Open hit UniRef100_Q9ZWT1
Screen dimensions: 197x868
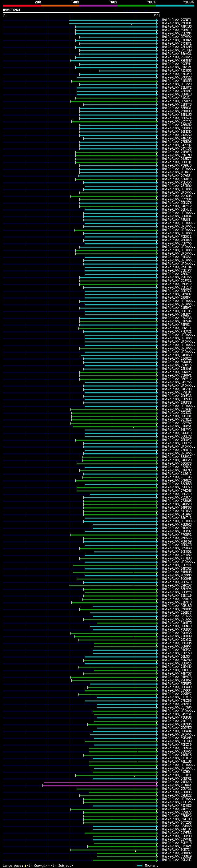point(176,20)
